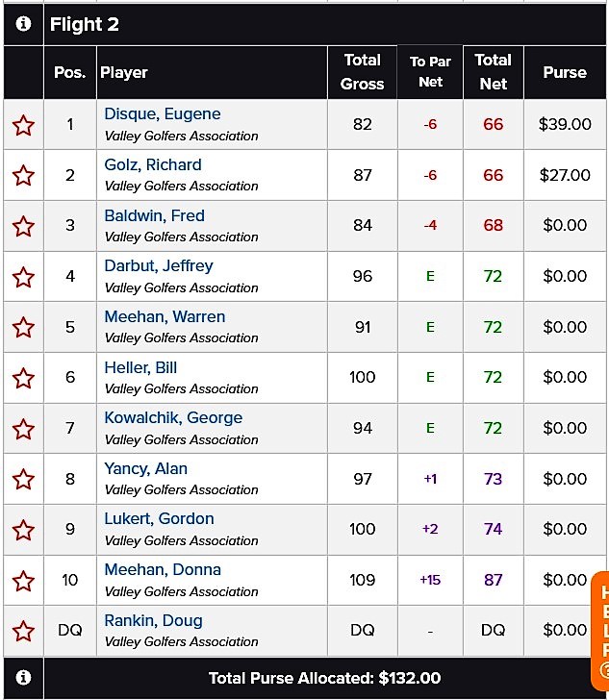Click the star icon for Lukert, Gordon
Image resolution: width=609 pixels, height=700 pixels.
23,530
